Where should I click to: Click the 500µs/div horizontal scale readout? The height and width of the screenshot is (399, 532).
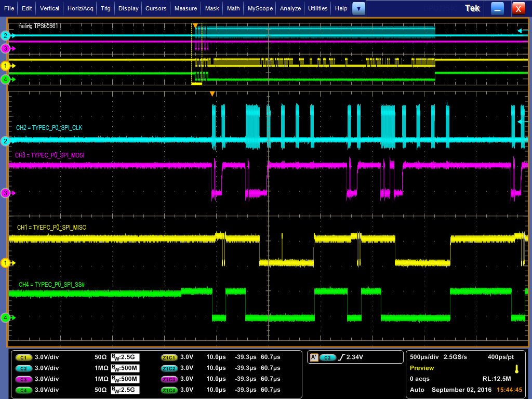click(424, 357)
